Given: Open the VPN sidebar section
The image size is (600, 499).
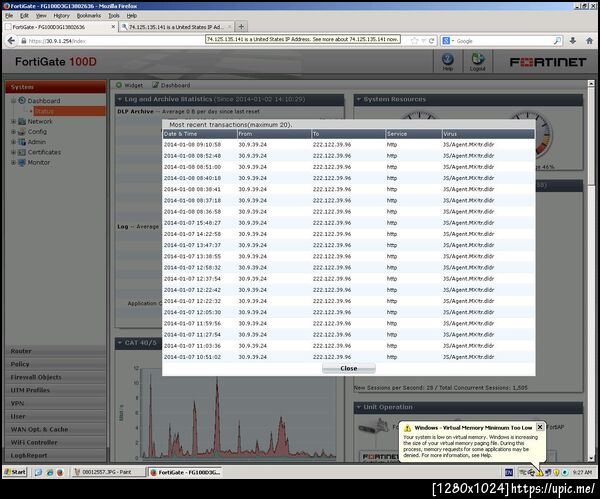Looking at the screenshot, I should [x=55, y=403].
